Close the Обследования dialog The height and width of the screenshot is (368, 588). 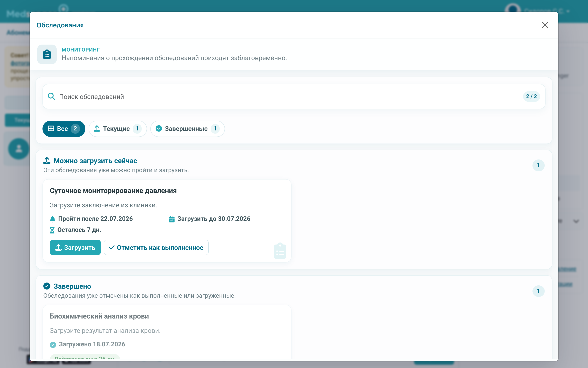point(545,25)
